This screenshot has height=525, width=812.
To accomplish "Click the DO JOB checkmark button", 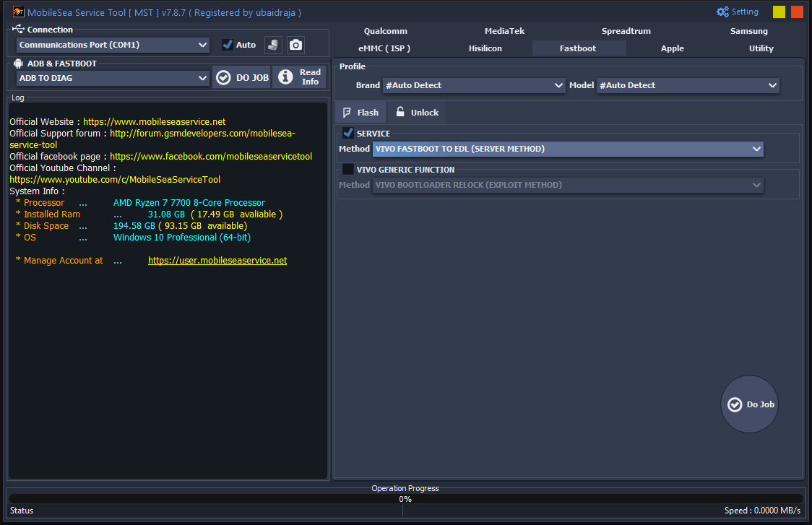I will click(241, 77).
